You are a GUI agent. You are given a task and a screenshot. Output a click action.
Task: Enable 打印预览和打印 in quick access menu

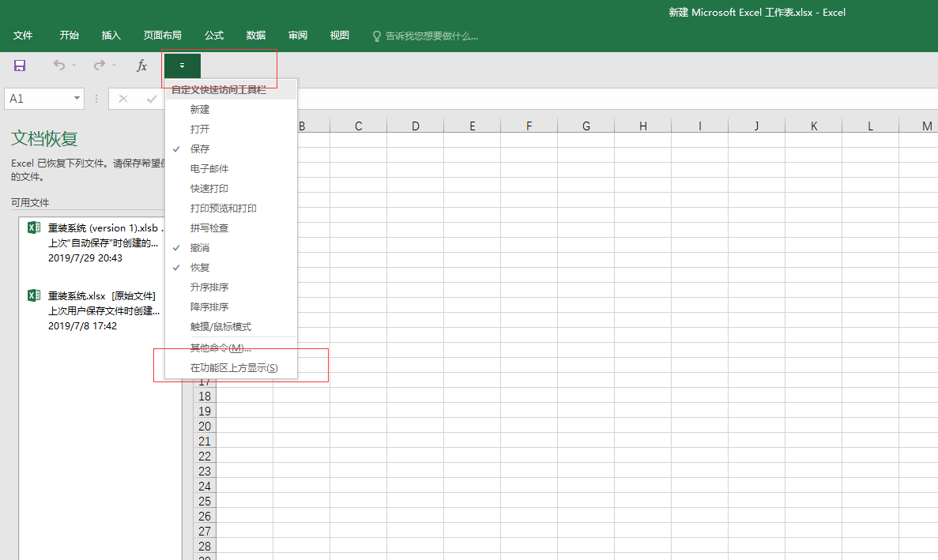[x=231, y=208]
